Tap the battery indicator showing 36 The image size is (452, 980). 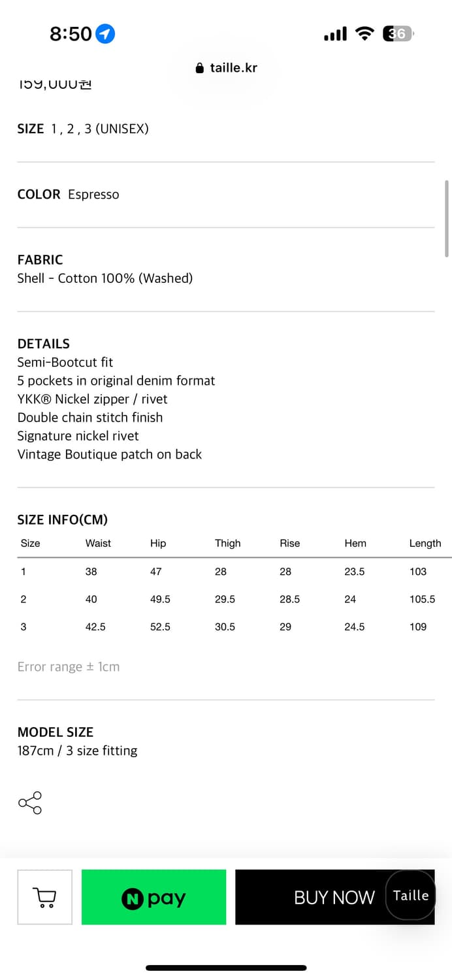pos(398,34)
